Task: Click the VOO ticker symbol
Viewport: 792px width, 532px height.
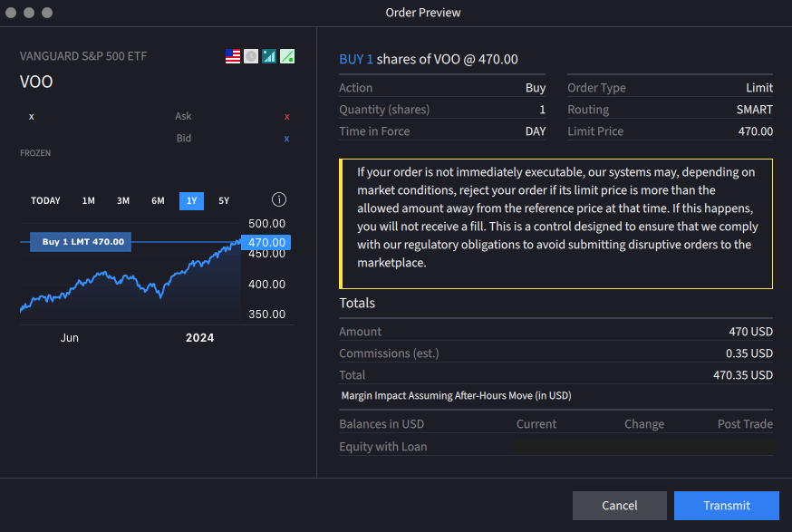Action: (x=36, y=82)
